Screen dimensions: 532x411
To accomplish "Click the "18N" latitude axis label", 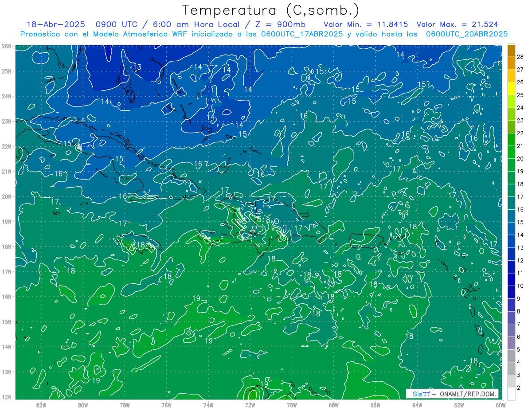I will point(6,247).
